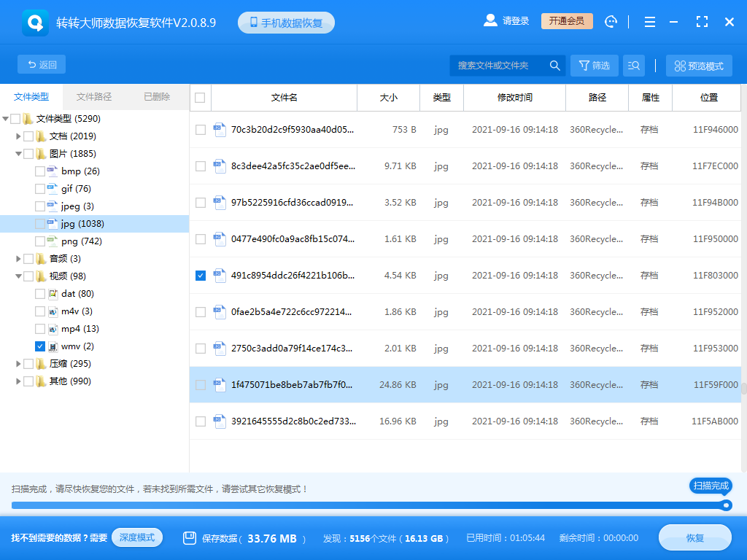Uncheck the wmv file type checkbox
Image resolution: width=747 pixels, height=560 pixels.
click(x=40, y=346)
